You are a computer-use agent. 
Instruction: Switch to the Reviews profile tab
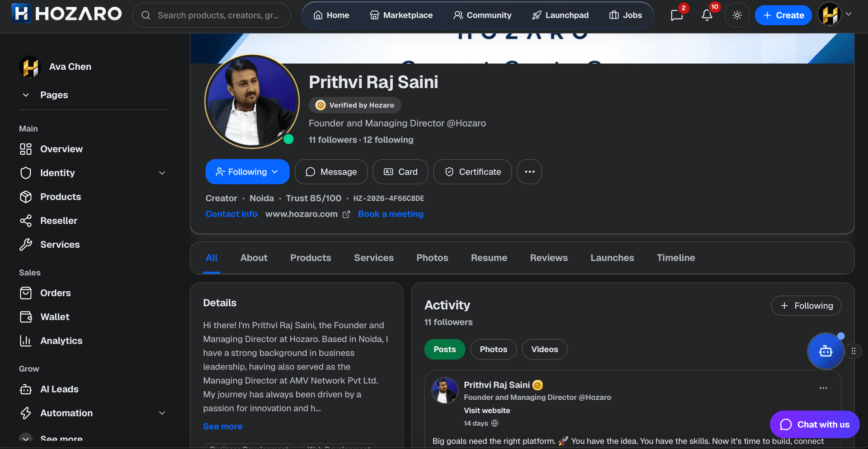(x=548, y=258)
